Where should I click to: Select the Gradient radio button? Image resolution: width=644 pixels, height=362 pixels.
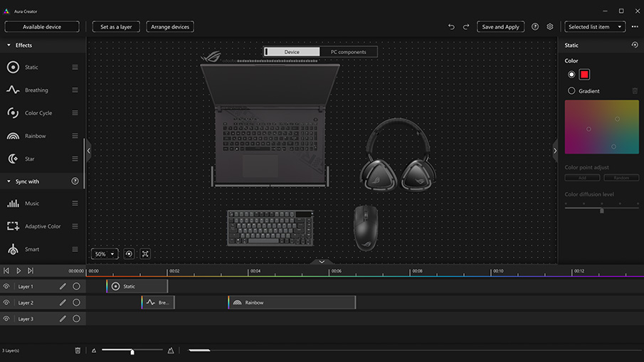tap(571, 91)
